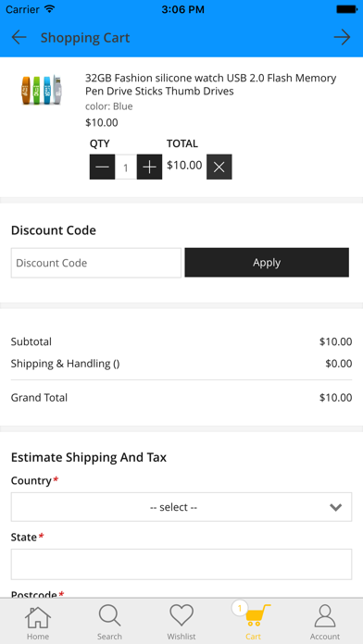
Task: Tap the cart badge showing 1
Action: pos(240,608)
